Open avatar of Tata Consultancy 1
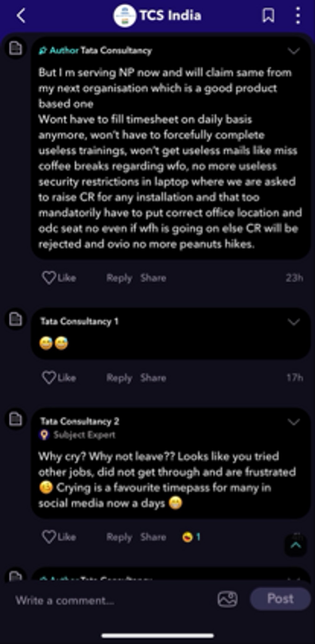Screen dimensions: 315x644 coord(15,319)
